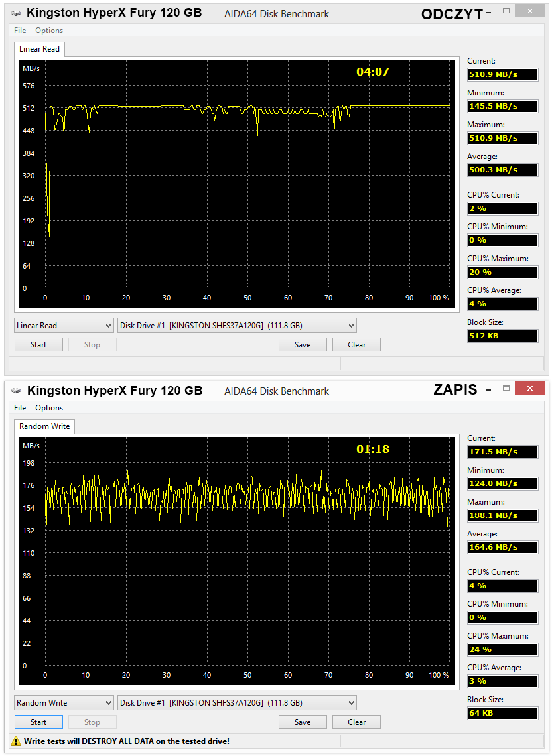Click Stop in the Linear Read window

(92, 345)
